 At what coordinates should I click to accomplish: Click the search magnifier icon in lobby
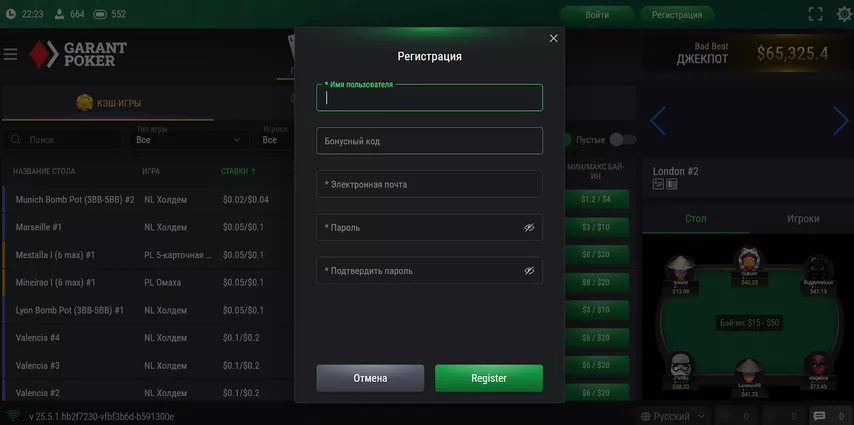point(16,139)
